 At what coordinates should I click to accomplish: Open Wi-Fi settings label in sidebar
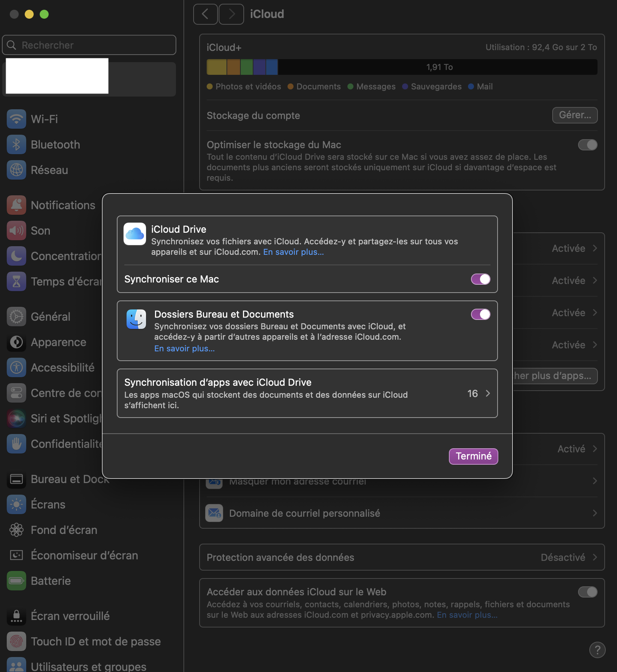coord(44,119)
